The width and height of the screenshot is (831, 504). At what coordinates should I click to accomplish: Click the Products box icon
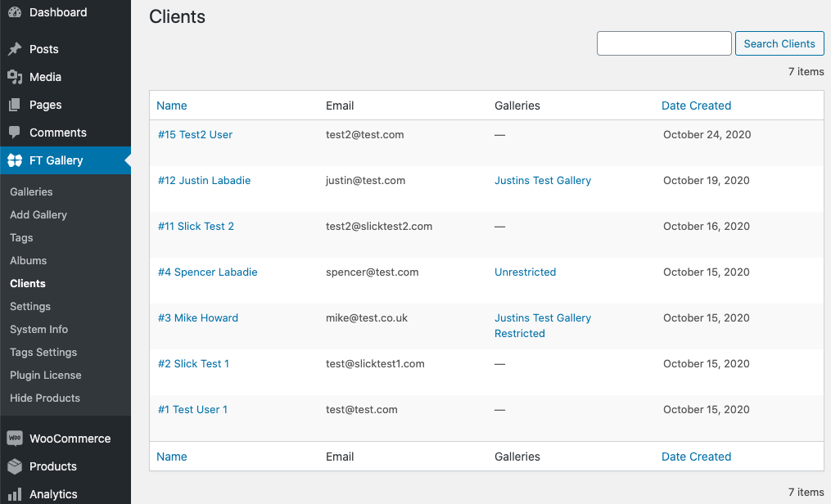[15, 466]
